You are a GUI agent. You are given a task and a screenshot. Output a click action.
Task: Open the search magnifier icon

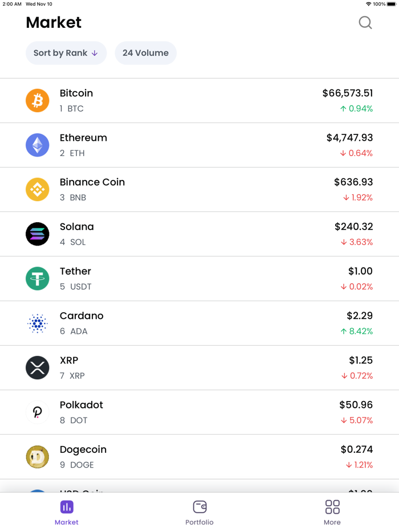(x=365, y=23)
